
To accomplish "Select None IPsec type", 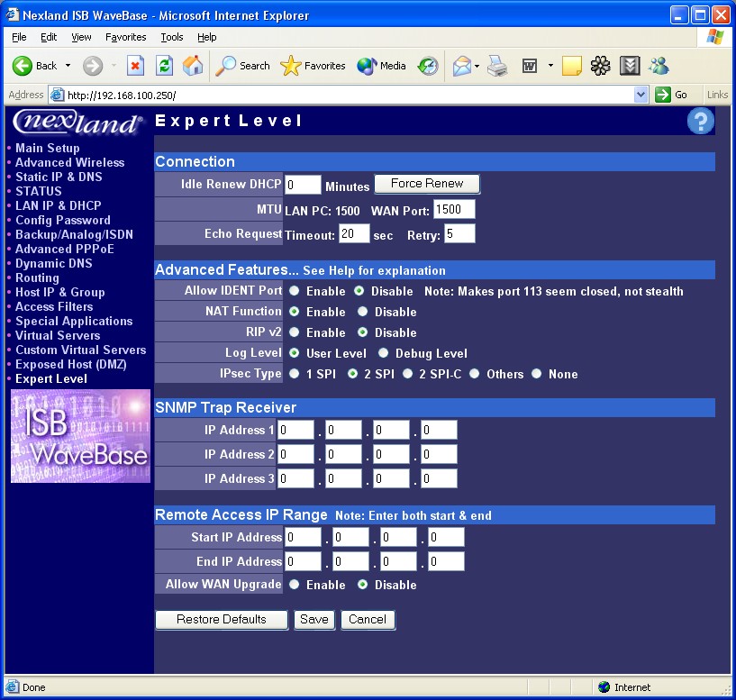I will (x=537, y=374).
